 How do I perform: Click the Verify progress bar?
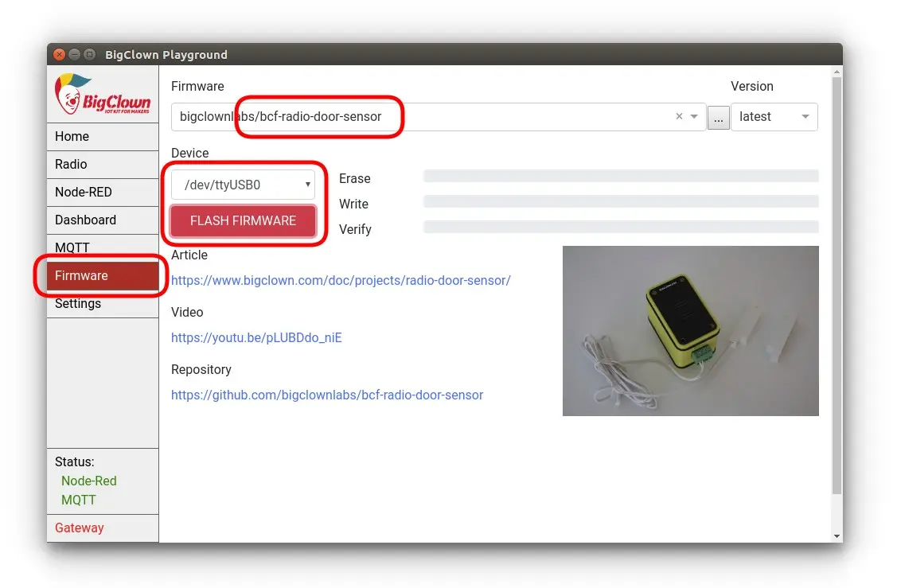pos(621,227)
